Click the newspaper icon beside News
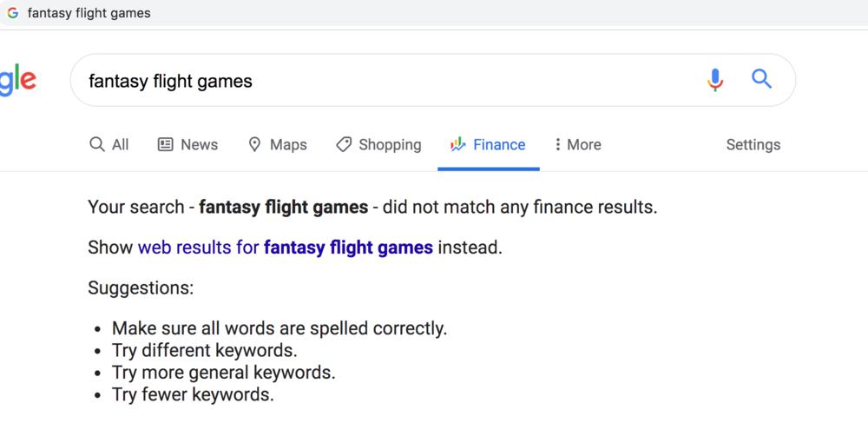The height and width of the screenshot is (443, 868). [165, 145]
